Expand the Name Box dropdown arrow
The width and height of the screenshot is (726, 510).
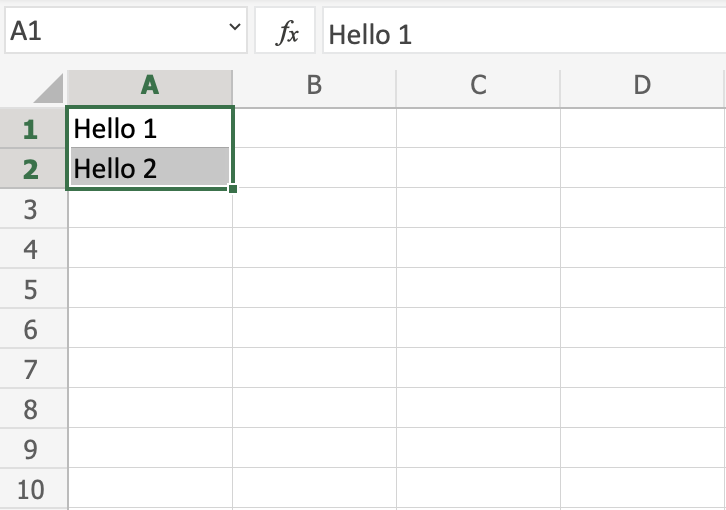point(236,31)
